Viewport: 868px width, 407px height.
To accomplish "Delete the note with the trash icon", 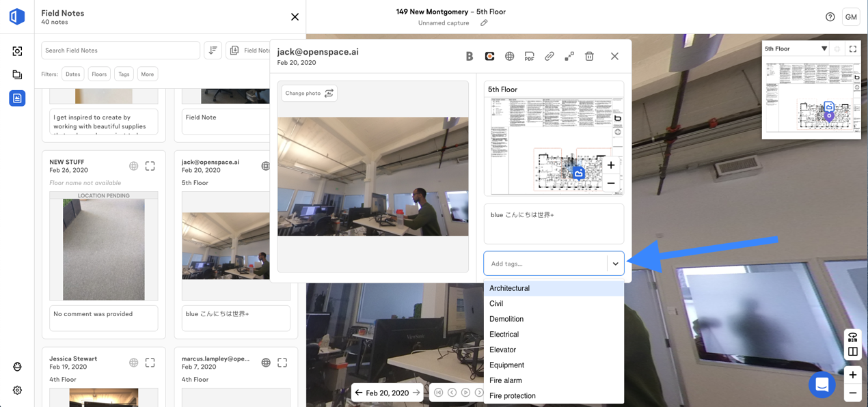I will pos(589,57).
